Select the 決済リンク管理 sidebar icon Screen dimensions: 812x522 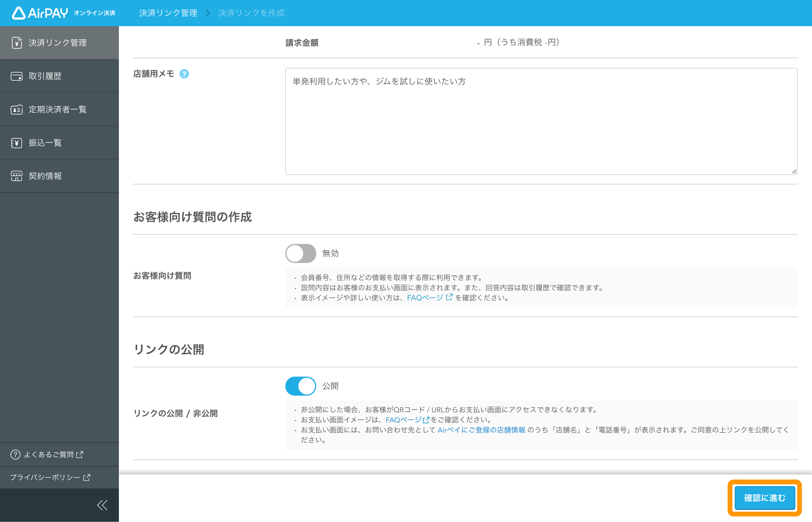click(x=16, y=42)
